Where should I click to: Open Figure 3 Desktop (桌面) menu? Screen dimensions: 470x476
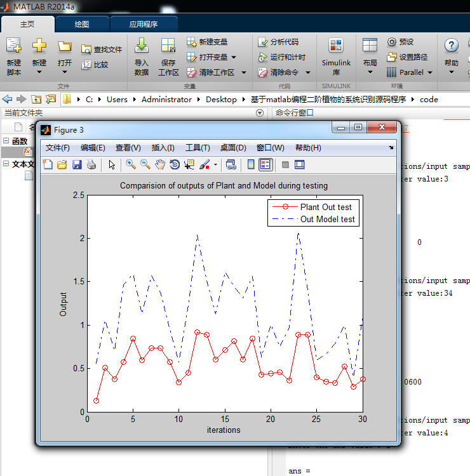click(x=233, y=148)
